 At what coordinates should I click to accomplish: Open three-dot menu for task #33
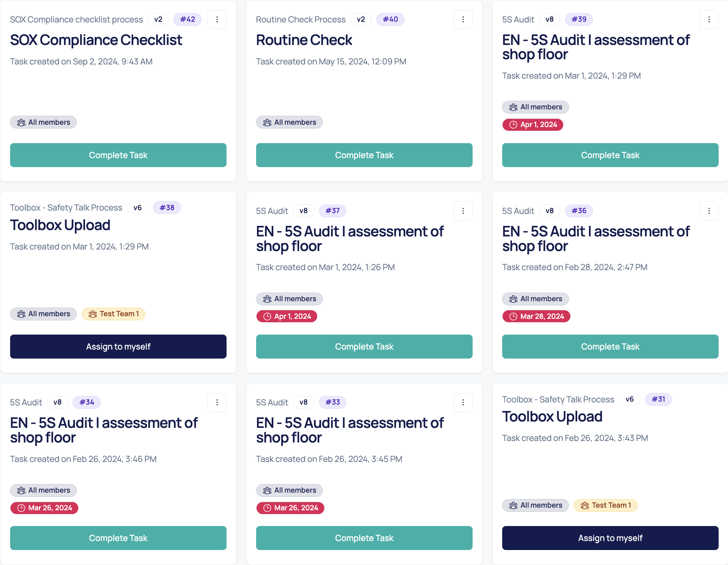463,402
